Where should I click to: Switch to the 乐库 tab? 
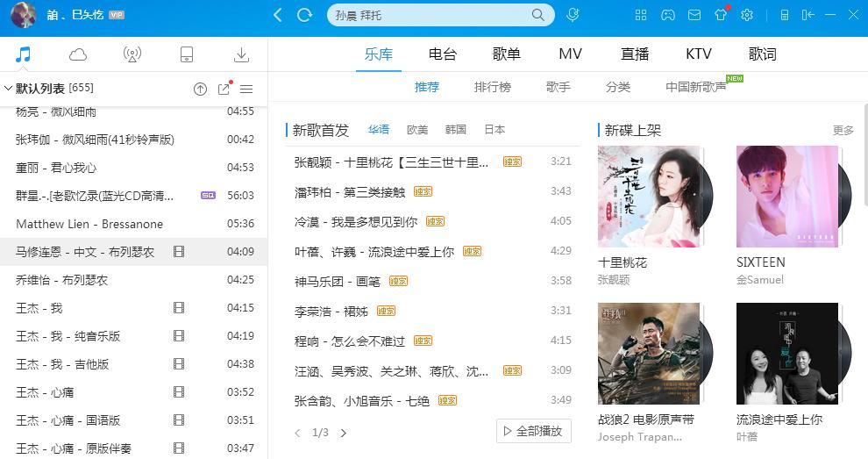(x=379, y=54)
